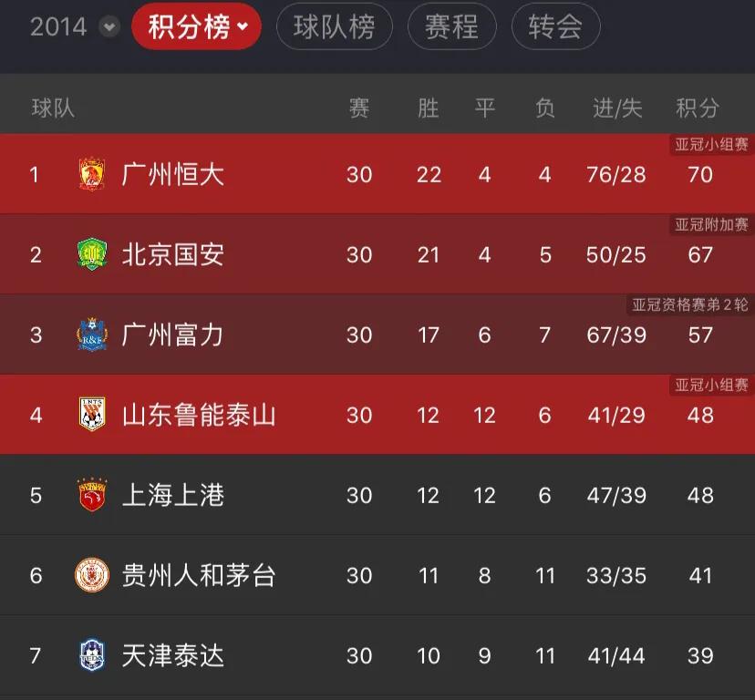Switch to the 球队榜 tab
The width and height of the screenshot is (755, 700).
[x=334, y=26]
